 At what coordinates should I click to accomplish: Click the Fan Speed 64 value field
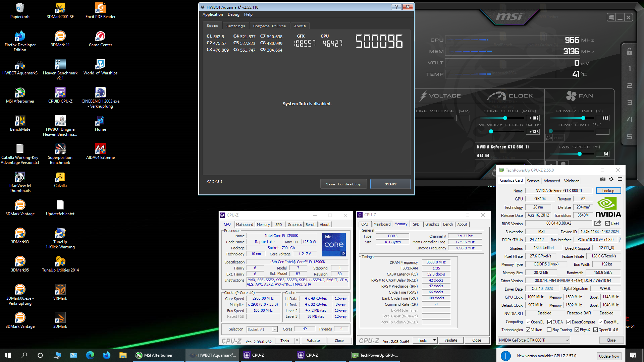coord(602,154)
